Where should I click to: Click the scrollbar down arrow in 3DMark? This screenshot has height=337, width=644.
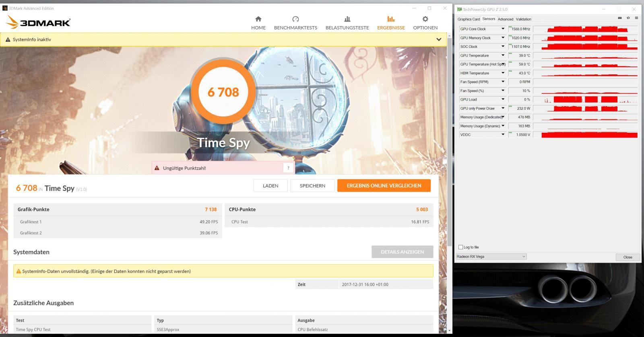click(450, 331)
